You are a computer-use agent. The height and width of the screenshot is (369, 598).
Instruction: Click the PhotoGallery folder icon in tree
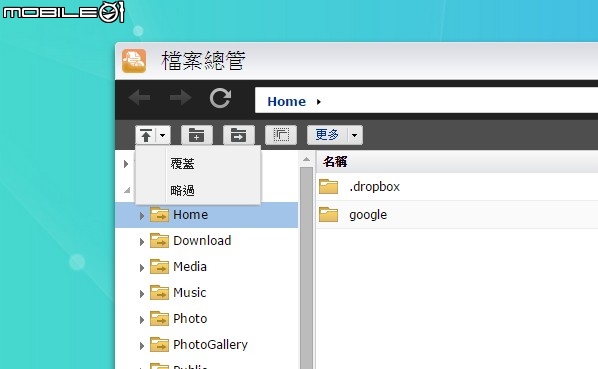point(159,344)
